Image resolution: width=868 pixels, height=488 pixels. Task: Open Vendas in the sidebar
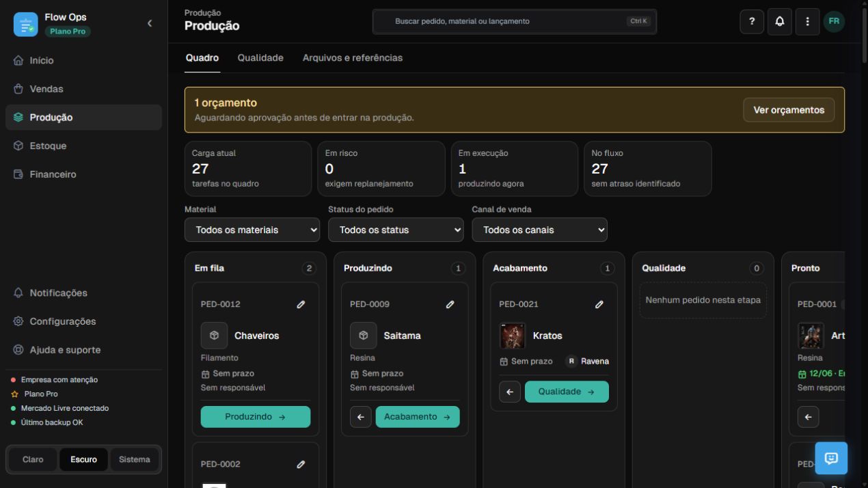(83, 89)
